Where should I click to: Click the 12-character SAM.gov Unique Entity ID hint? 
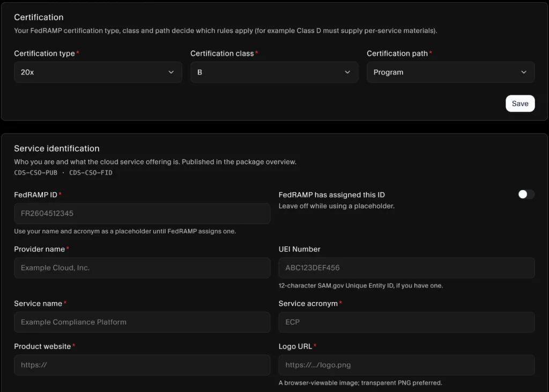[361, 285]
